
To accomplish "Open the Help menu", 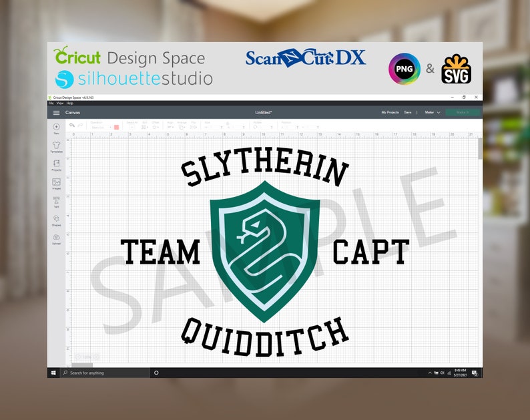I will 69,103.
